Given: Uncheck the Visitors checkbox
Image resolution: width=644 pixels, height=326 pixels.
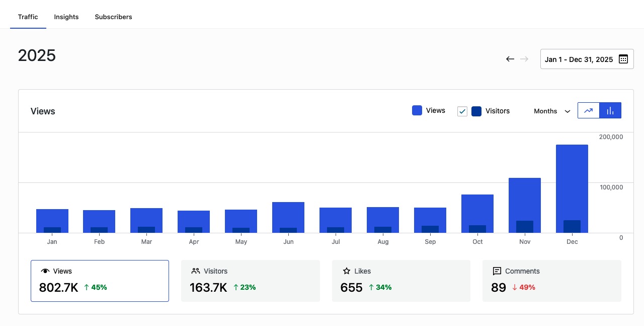Looking at the screenshot, I should (x=462, y=111).
